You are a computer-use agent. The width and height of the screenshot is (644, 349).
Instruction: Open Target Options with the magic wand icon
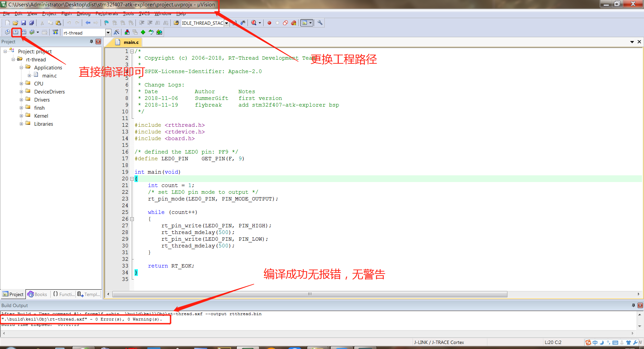[116, 32]
